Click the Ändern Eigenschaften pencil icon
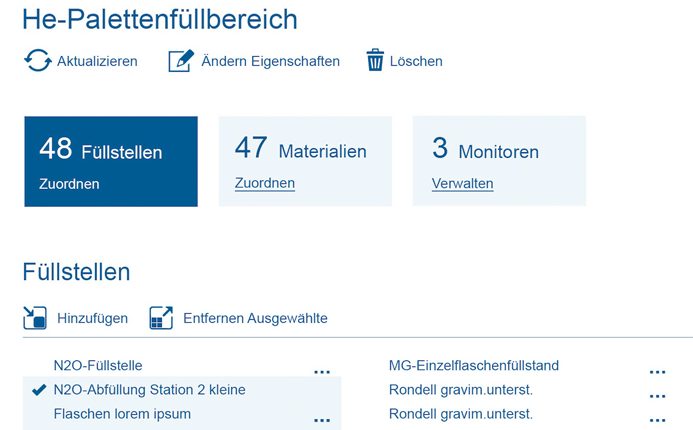Image resolution: width=693 pixels, height=430 pixels. click(x=181, y=61)
